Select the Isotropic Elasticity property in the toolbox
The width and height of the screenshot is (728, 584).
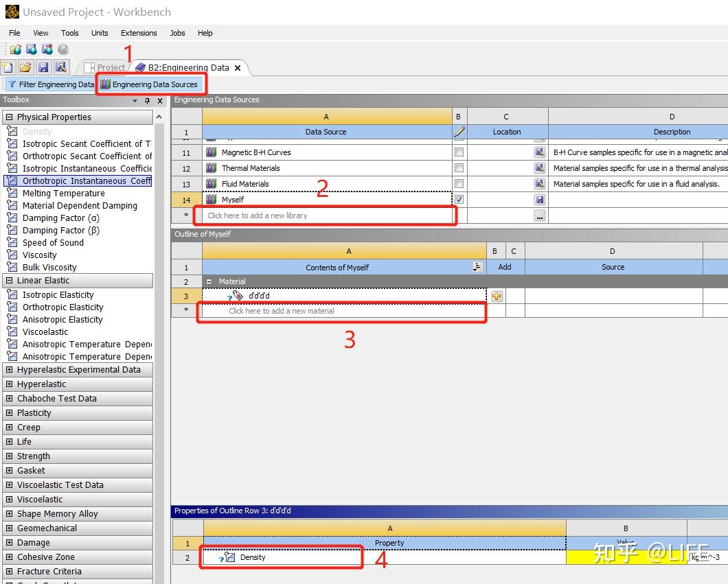point(58,294)
